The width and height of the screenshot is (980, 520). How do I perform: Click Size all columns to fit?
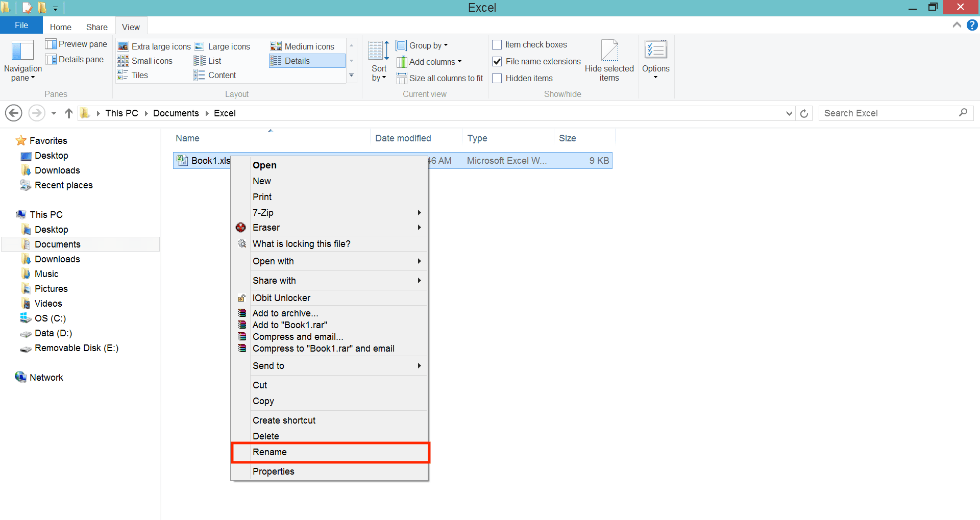click(440, 78)
